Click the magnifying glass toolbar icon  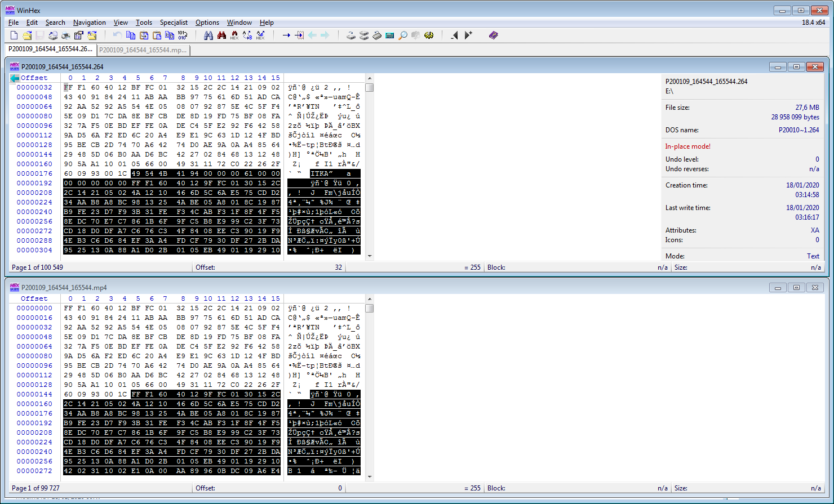click(x=403, y=35)
